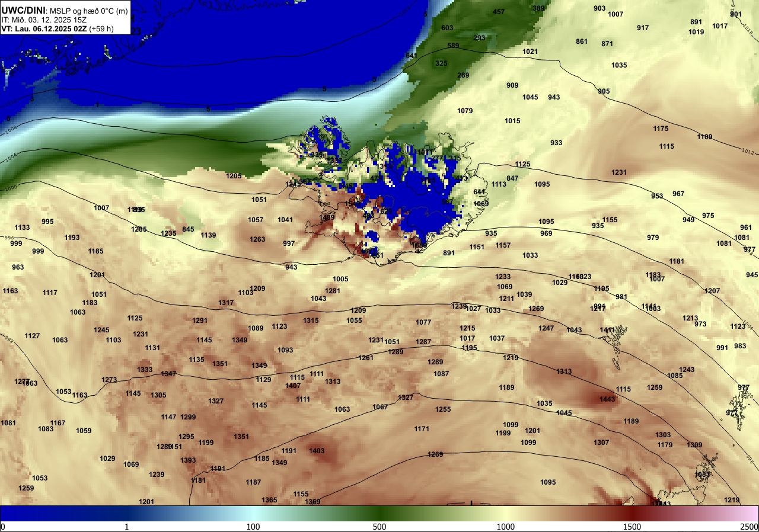Click the 1207 map value
759x532 pixels.
(712, 291)
